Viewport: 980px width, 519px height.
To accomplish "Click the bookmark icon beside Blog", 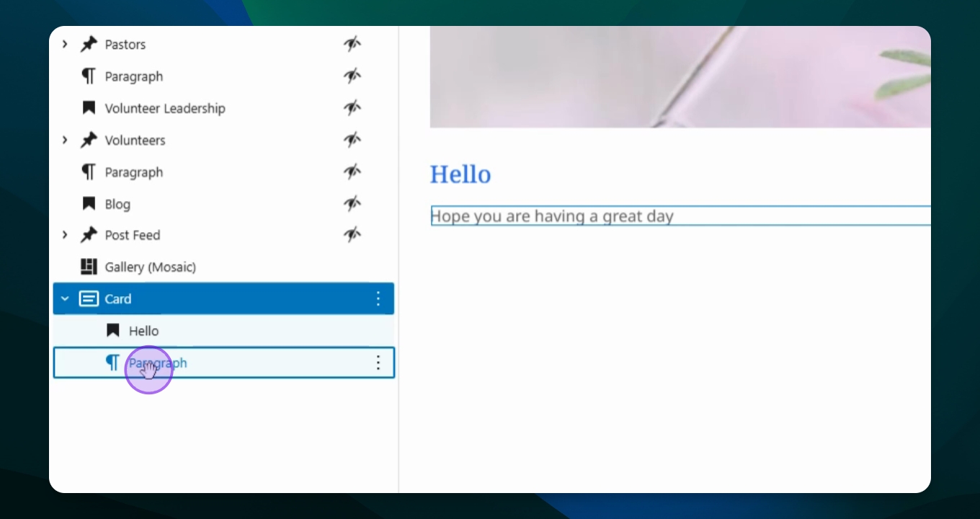I will coord(89,204).
